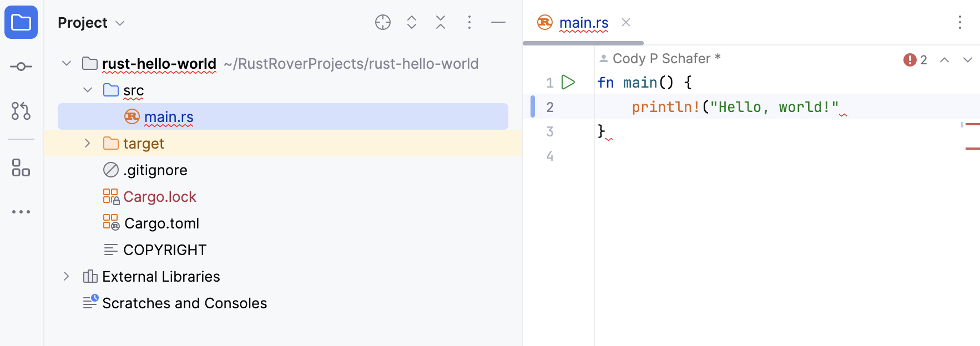Image resolution: width=980 pixels, height=346 pixels.
Task: Collapse the rust-hello-world root folder
Action: 67,63
